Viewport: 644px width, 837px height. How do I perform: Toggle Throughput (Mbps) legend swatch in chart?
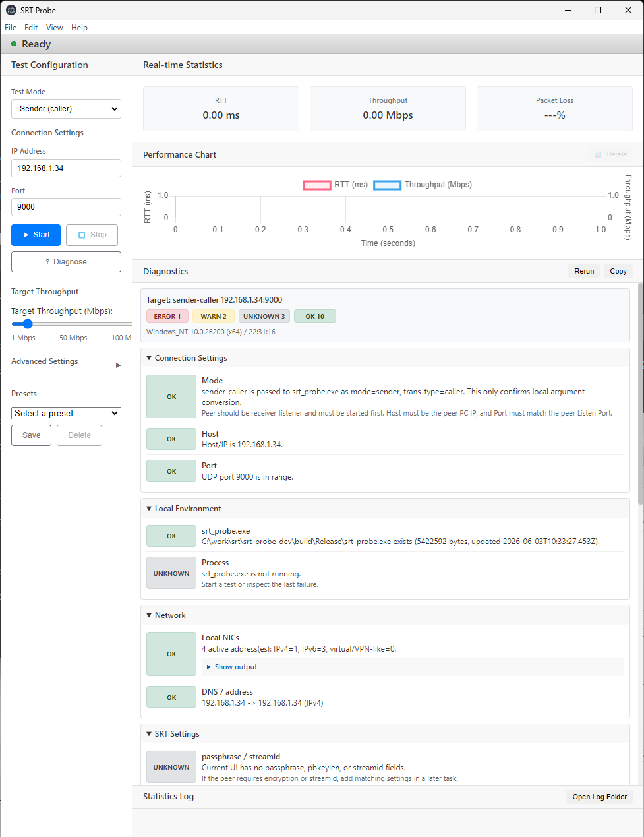click(x=388, y=185)
